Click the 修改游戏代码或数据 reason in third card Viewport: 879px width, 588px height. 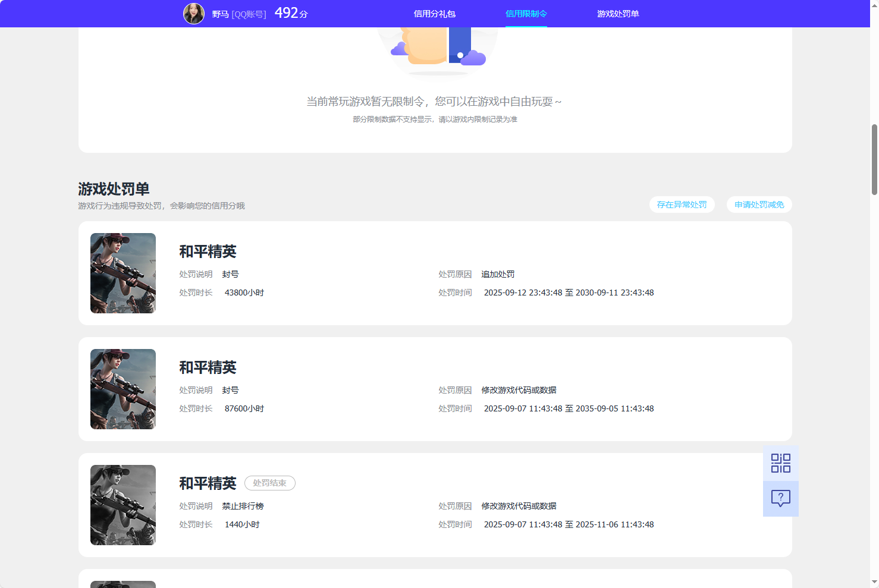point(518,506)
